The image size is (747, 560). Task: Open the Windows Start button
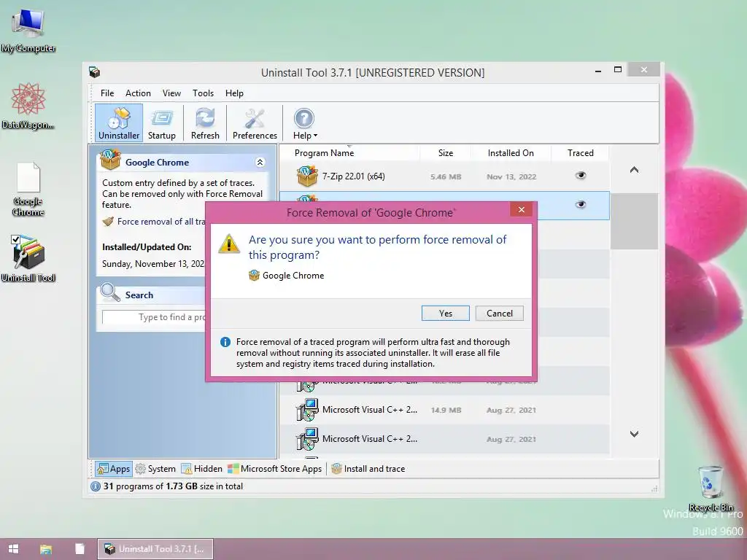coord(13,548)
